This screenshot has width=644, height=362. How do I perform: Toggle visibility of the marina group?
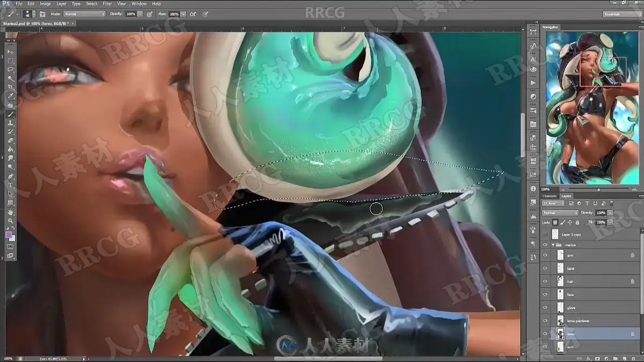click(545, 245)
